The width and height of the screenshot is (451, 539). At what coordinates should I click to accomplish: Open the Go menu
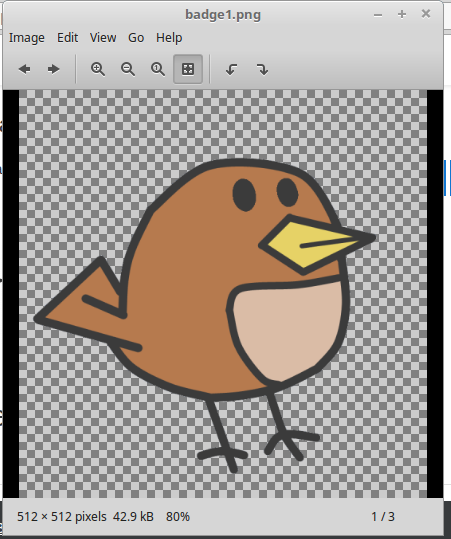[136, 37]
